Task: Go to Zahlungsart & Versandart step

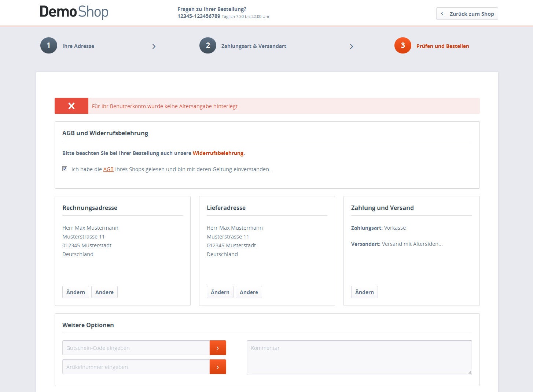Action: (254, 46)
